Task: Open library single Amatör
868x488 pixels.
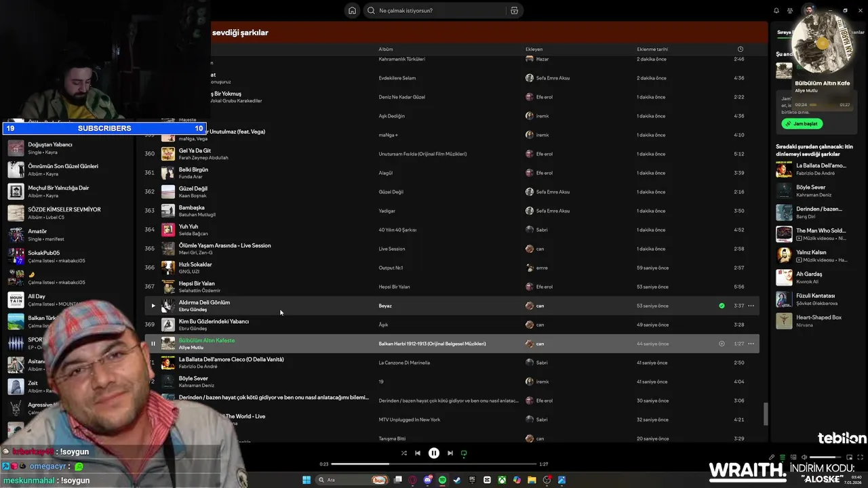Action: pyautogui.click(x=68, y=235)
